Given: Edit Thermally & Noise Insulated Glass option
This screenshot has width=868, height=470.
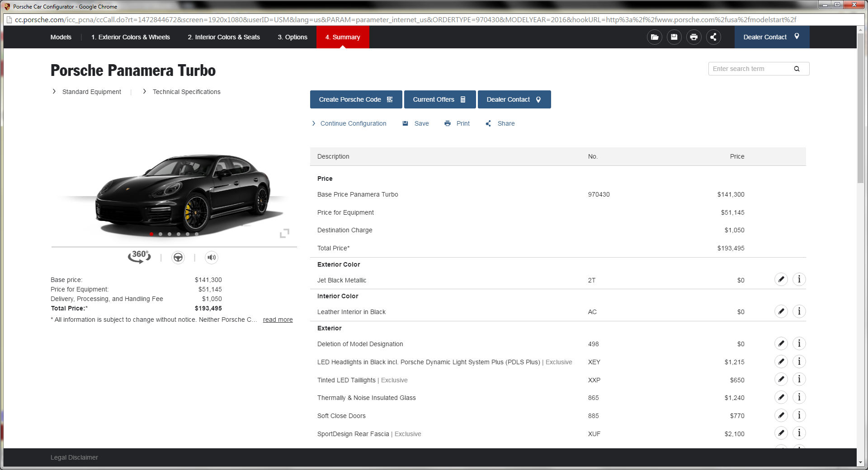Looking at the screenshot, I should [781, 397].
